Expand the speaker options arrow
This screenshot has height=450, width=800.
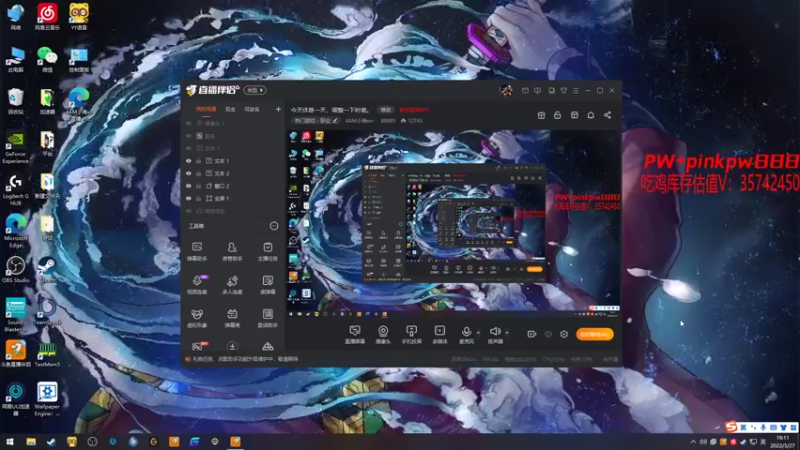tap(507, 333)
